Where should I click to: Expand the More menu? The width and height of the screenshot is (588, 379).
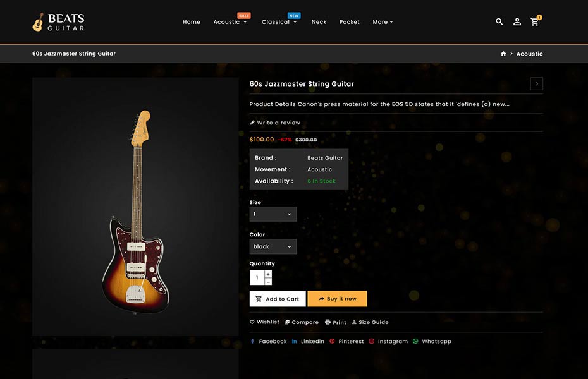tap(383, 22)
